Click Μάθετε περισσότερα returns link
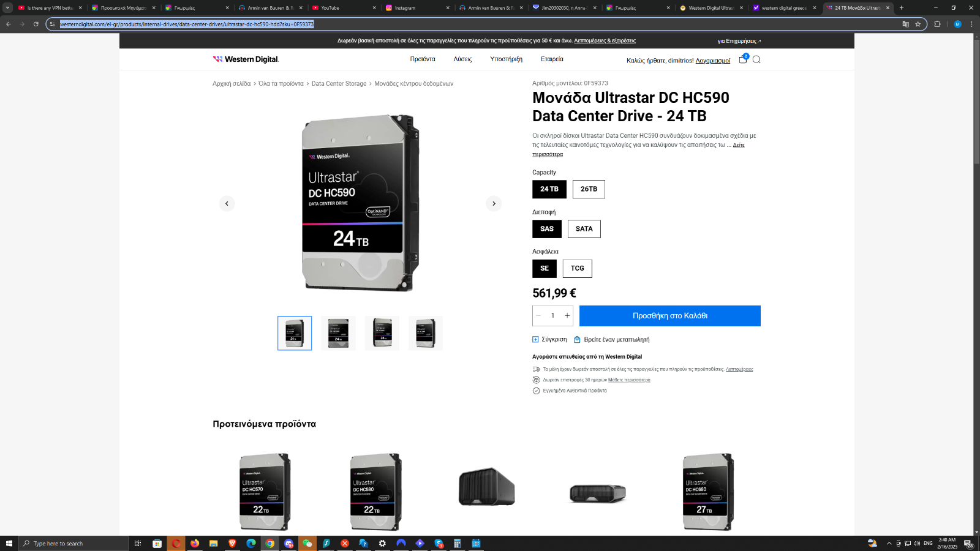This screenshot has height=551, width=980. pyautogui.click(x=629, y=380)
